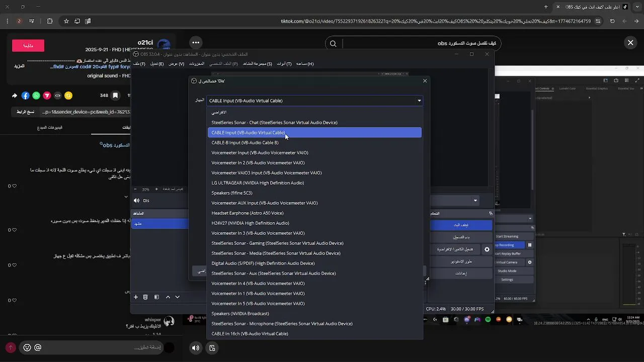Select Speakers (NVIDIA Broadcast) option
Viewport: 644px width, 362px height.
(314, 314)
